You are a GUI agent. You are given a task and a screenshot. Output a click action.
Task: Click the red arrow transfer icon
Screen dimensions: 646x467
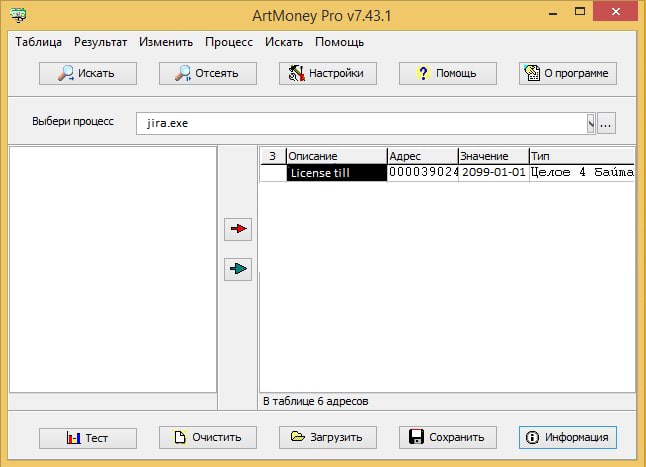click(x=238, y=229)
